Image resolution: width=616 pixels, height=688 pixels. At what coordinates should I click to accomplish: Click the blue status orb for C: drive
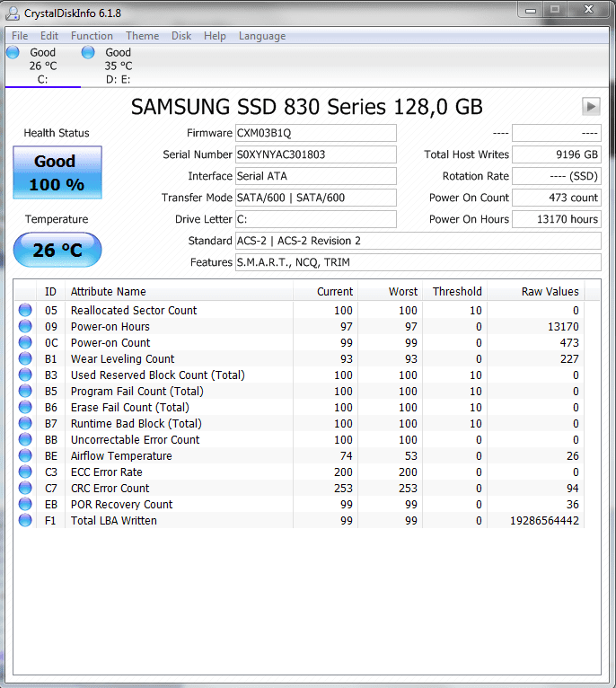[x=13, y=52]
